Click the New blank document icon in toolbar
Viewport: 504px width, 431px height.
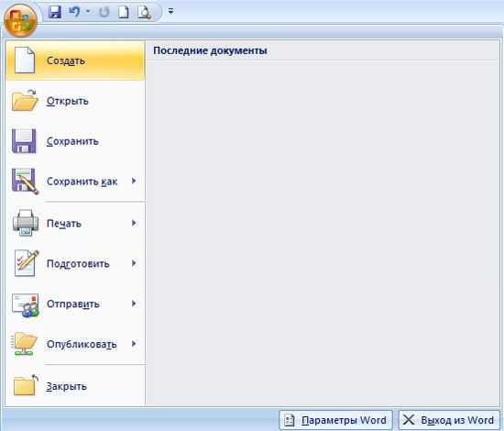pyautogui.click(x=124, y=12)
